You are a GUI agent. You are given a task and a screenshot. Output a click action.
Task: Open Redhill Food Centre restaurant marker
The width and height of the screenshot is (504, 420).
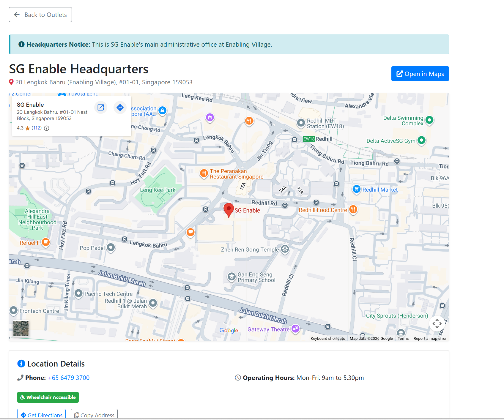(353, 209)
